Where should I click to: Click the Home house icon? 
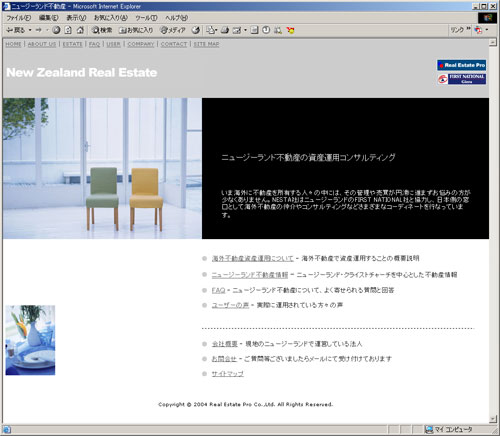pos(80,30)
